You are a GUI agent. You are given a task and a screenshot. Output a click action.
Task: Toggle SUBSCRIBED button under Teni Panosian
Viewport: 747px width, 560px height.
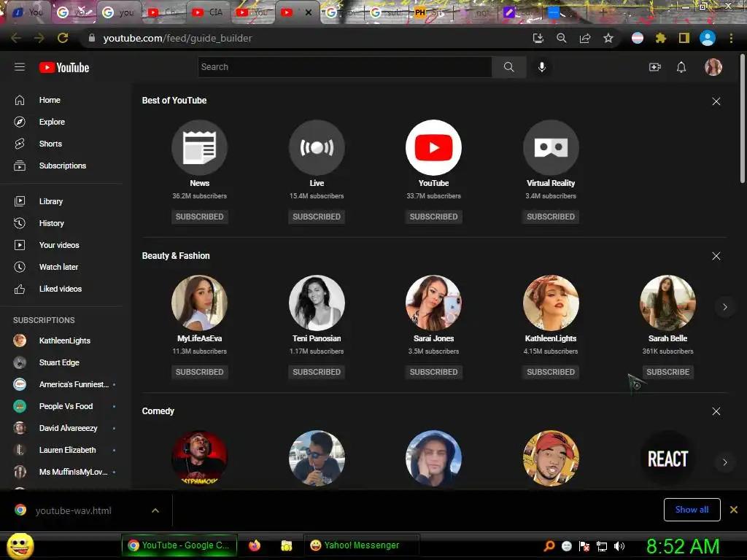pos(317,372)
